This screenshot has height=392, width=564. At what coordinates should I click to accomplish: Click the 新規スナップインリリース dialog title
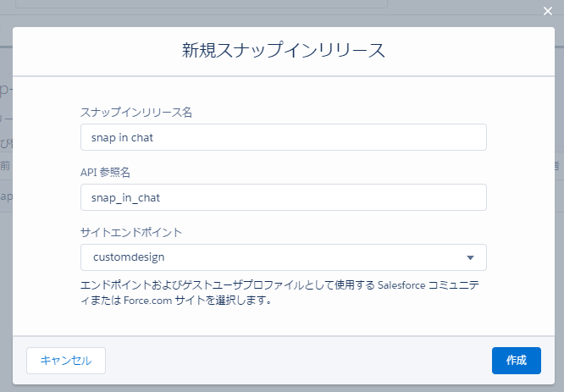click(x=283, y=50)
